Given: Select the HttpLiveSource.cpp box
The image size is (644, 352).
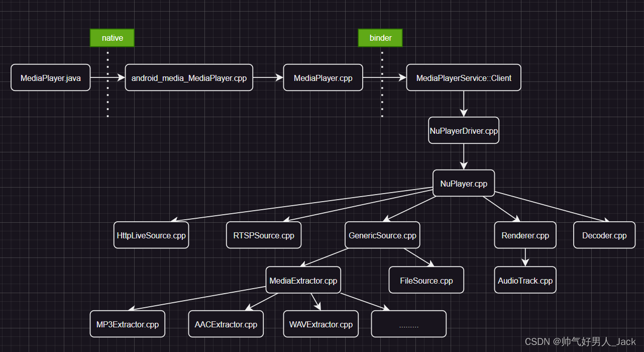Looking at the screenshot, I should point(151,235).
